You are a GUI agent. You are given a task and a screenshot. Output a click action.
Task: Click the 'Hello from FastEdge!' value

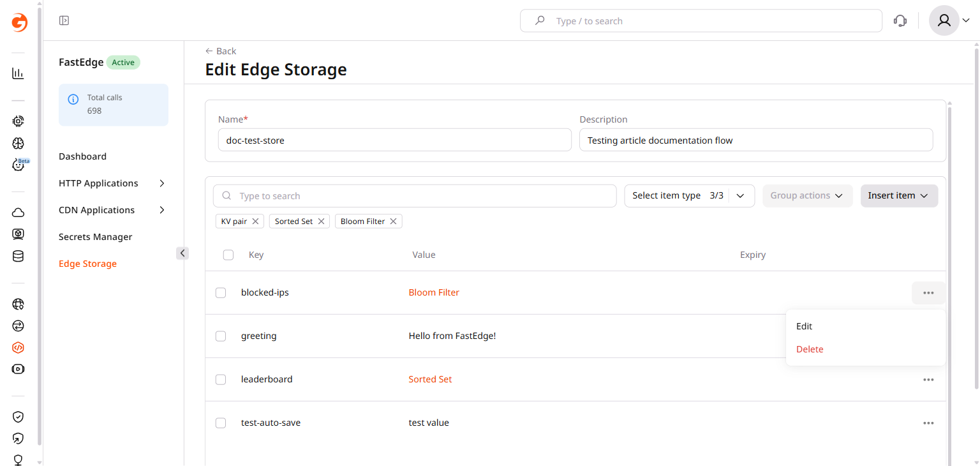point(452,336)
